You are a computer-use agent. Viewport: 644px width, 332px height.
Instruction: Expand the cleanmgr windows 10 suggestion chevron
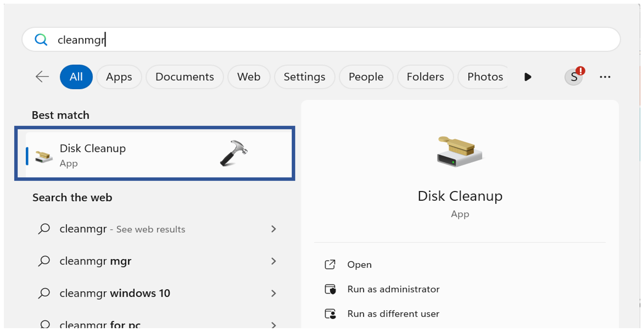(273, 293)
